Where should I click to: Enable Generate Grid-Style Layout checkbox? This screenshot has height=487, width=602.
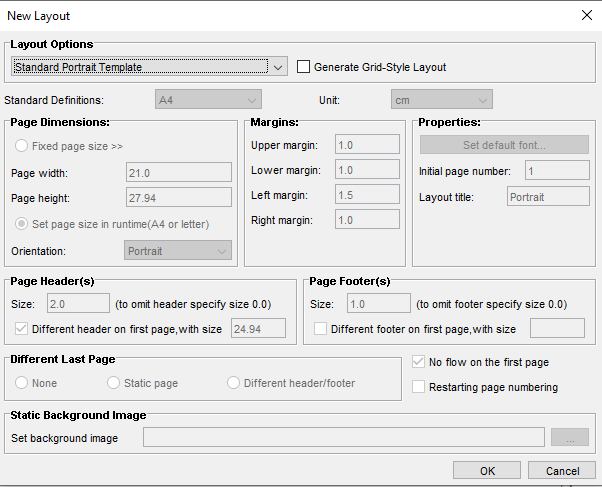tap(305, 67)
